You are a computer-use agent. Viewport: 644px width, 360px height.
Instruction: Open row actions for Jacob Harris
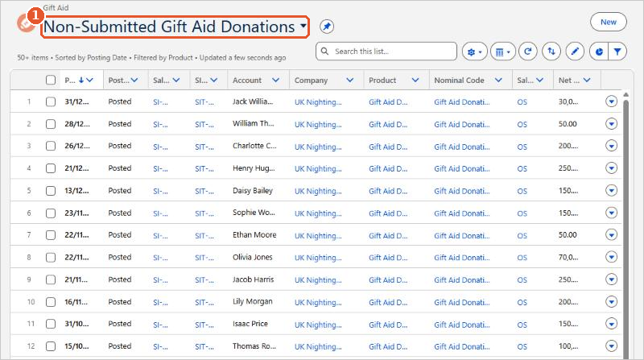pos(611,279)
